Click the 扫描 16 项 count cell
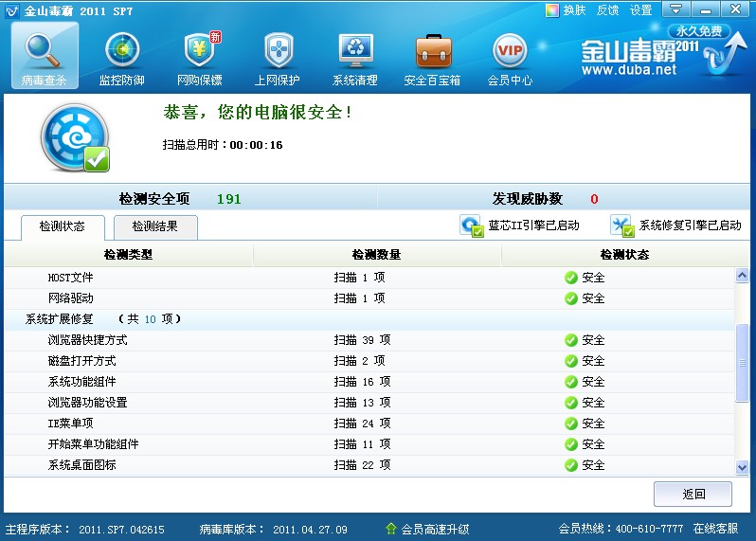756x541 pixels. 362,382
